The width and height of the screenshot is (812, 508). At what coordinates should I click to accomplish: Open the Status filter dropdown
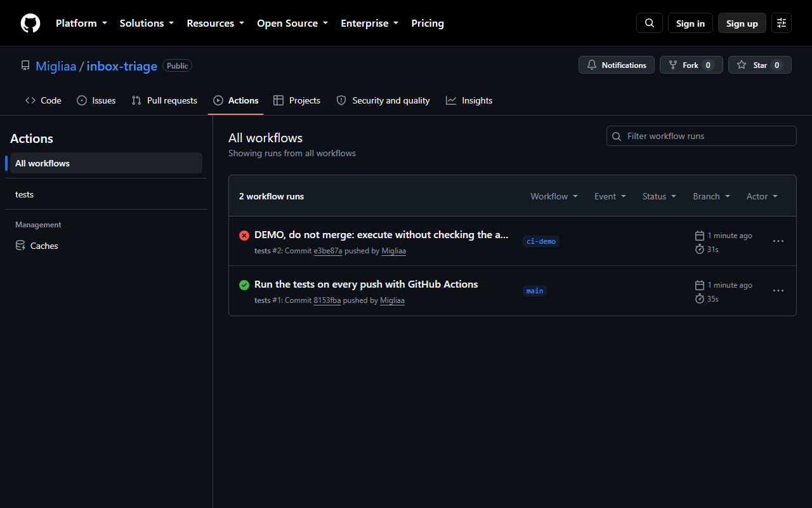click(x=659, y=196)
